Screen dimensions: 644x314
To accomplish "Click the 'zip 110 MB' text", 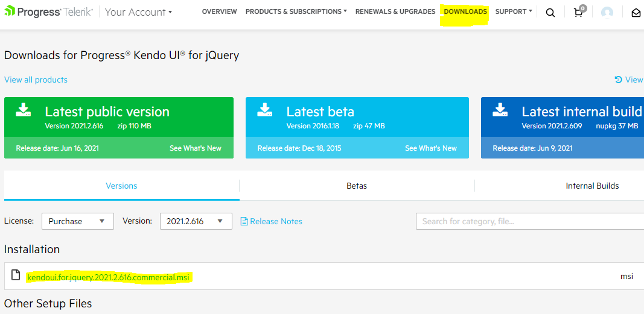I will click(134, 126).
